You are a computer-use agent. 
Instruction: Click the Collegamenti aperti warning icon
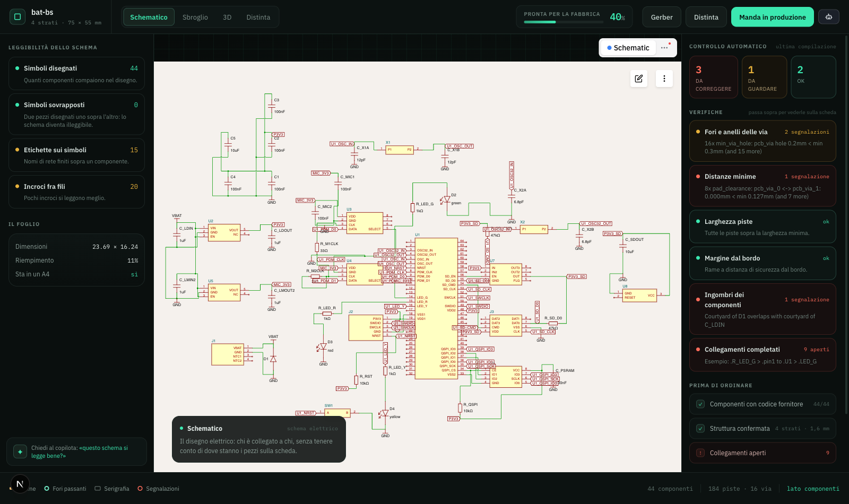point(700,453)
